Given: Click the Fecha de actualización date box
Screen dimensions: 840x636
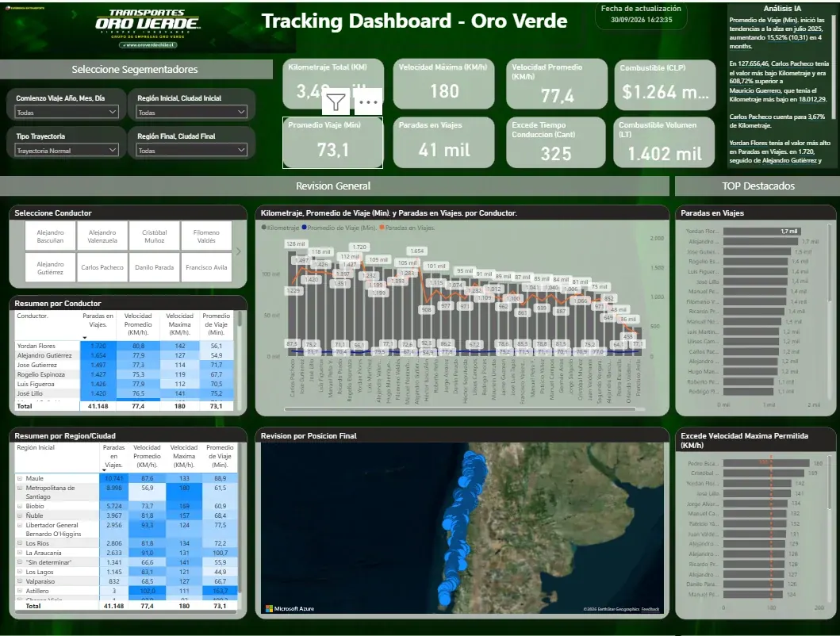Looking at the screenshot, I should coord(641,14).
